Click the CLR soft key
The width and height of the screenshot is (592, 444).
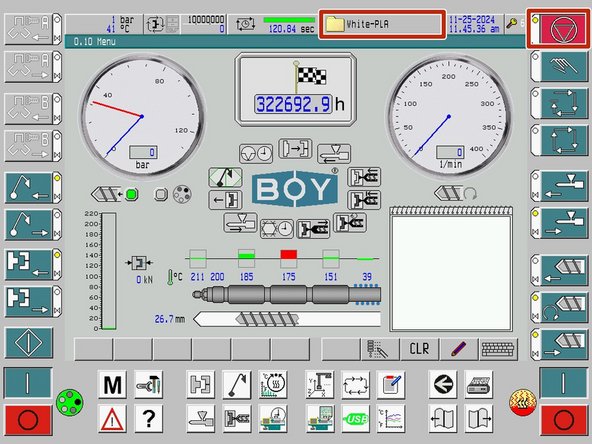point(419,349)
